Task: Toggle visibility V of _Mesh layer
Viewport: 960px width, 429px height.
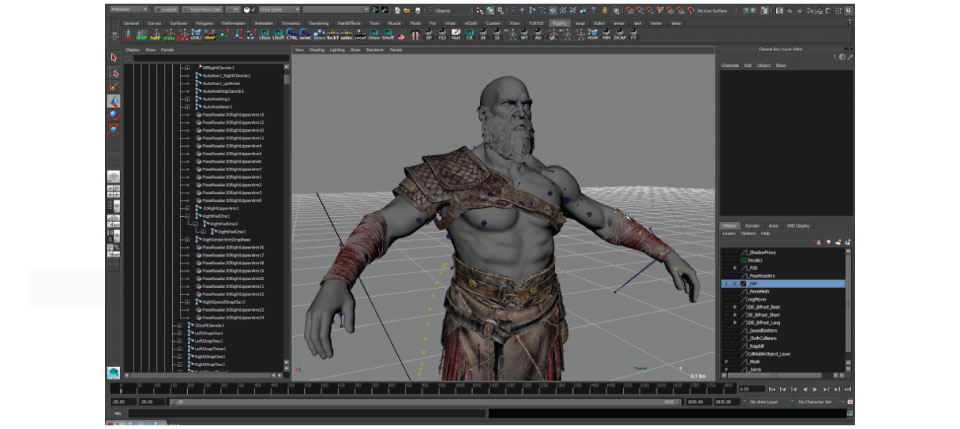Action: (726, 362)
